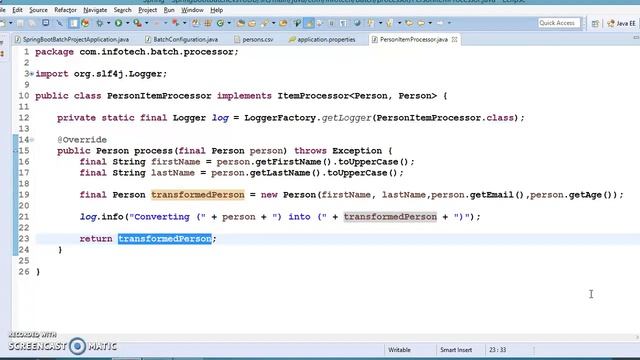
Task: Expand the Search dropdown arrow
Action: tap(273, 23)
